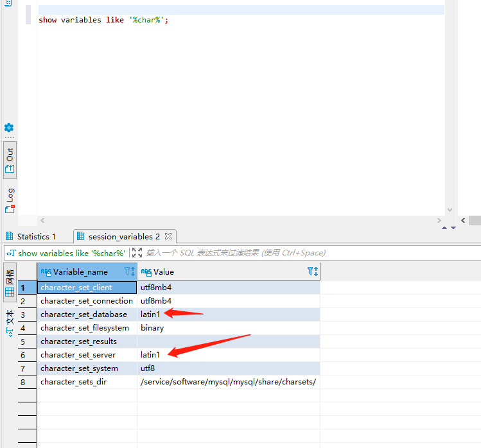Click the utf8 value of character_set_system
This screenshot has height=448, width=481.
[x=229, y=368]
